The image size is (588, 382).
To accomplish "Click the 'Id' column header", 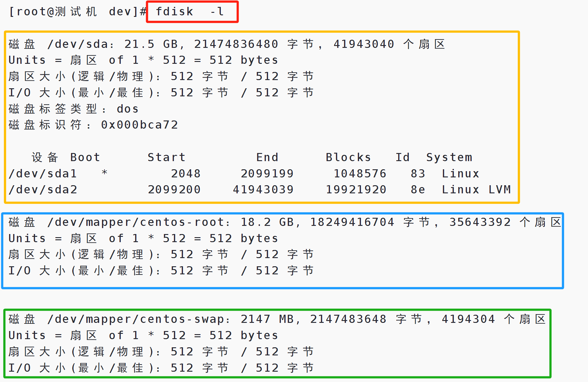I will pos(403,157).
